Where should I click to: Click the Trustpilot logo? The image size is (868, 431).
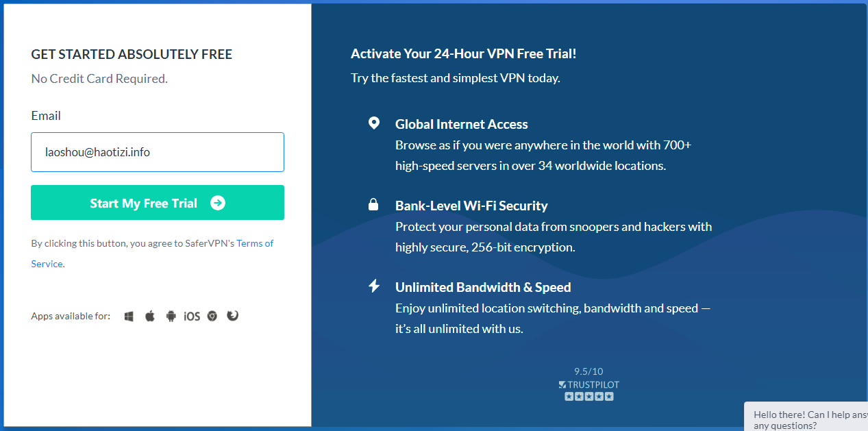tap(588, 384)
